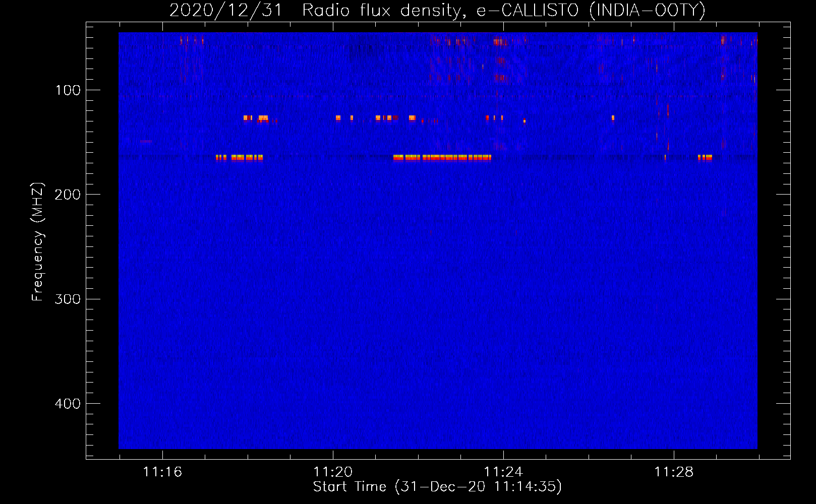Click the 11:24 time tick label
This screenshot has height=504, width=816.
(503, 472)
